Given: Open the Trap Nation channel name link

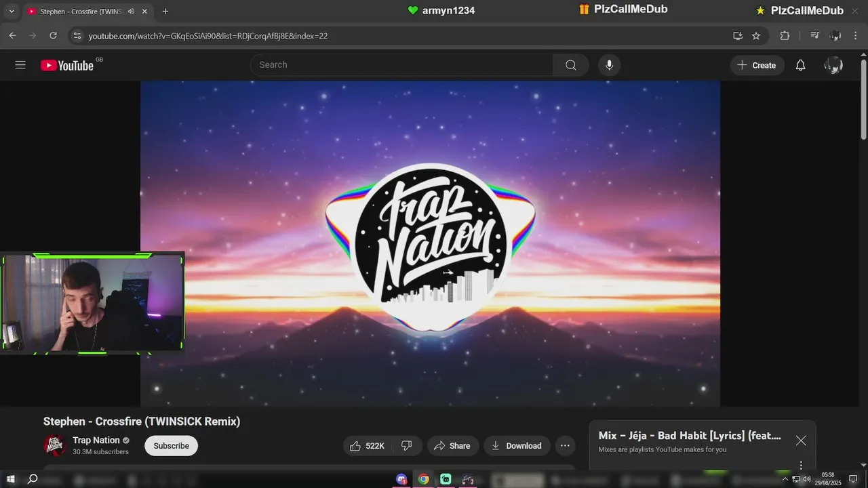Looking at the screenshot, I should [x=96, y=440].
